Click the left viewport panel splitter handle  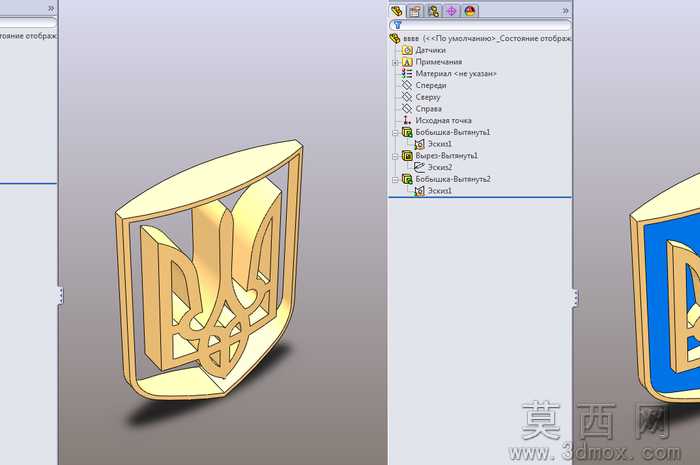60,295
